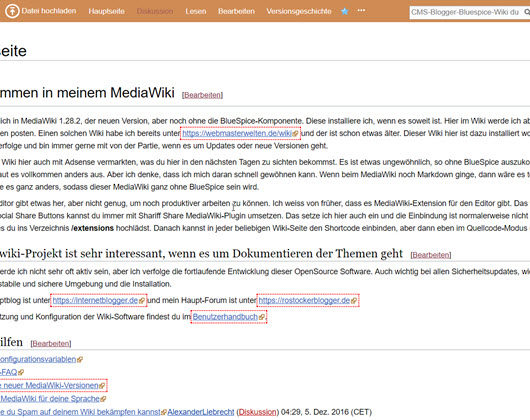Image resolution: width=530 pixels, height=420 pixels.
Task: Open the Benutzerhandbuch link
Action: click(x=225, y=317)
